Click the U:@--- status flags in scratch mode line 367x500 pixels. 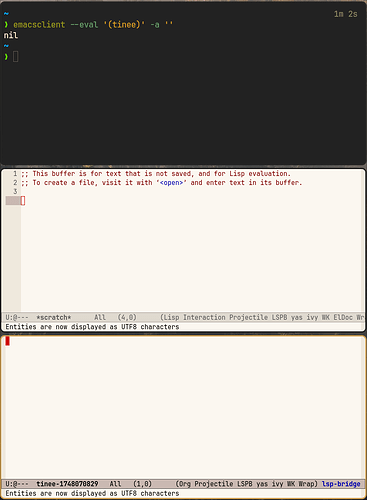click(x=17, y=317)
